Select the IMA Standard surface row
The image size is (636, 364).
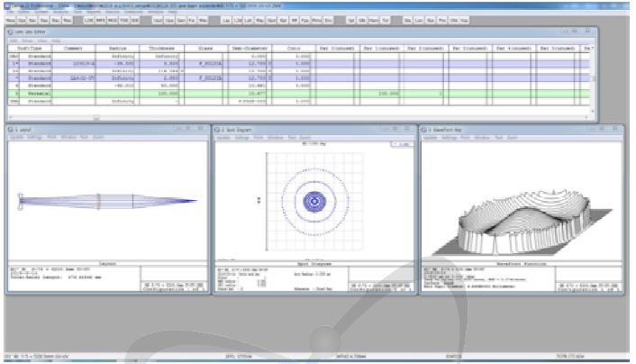tap(299, 101)
